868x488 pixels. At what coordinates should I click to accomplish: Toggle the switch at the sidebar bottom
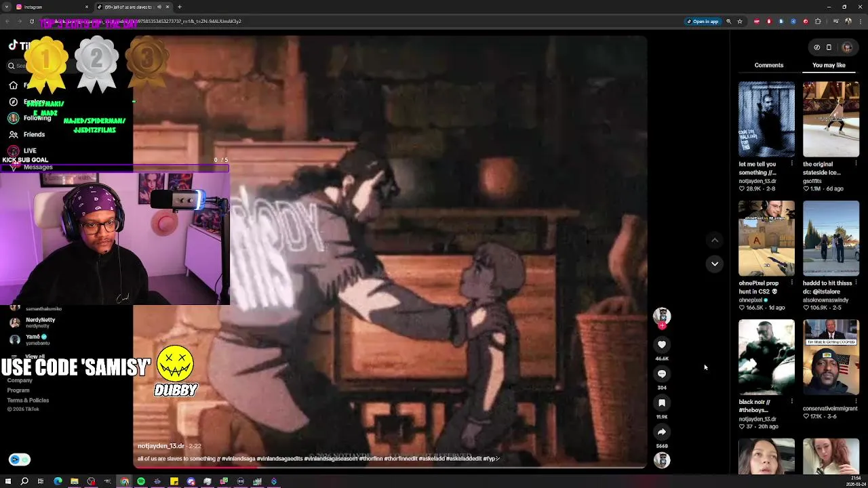coord(20,460)
